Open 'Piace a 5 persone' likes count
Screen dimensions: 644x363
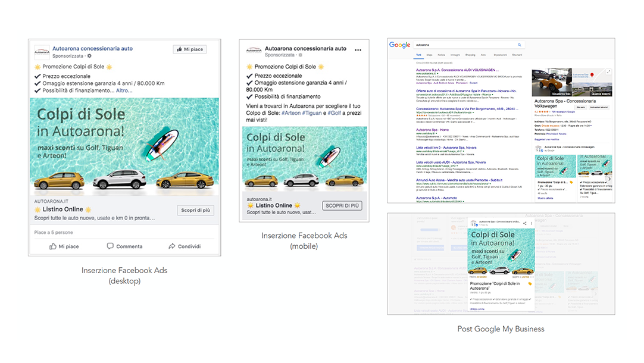54,233
